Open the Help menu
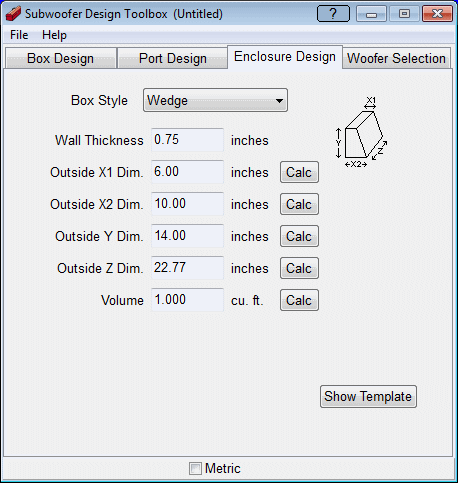458x483 pixels. (x=54, y=35)
